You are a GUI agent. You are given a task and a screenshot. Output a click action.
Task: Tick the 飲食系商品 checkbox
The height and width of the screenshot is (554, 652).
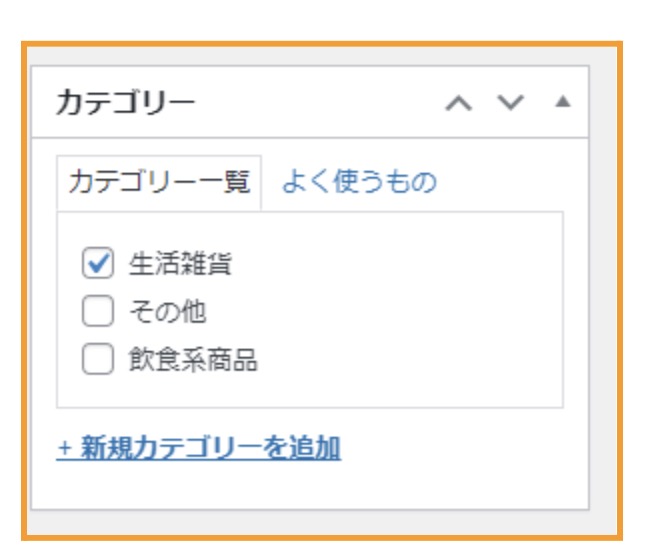coord(98,361)
